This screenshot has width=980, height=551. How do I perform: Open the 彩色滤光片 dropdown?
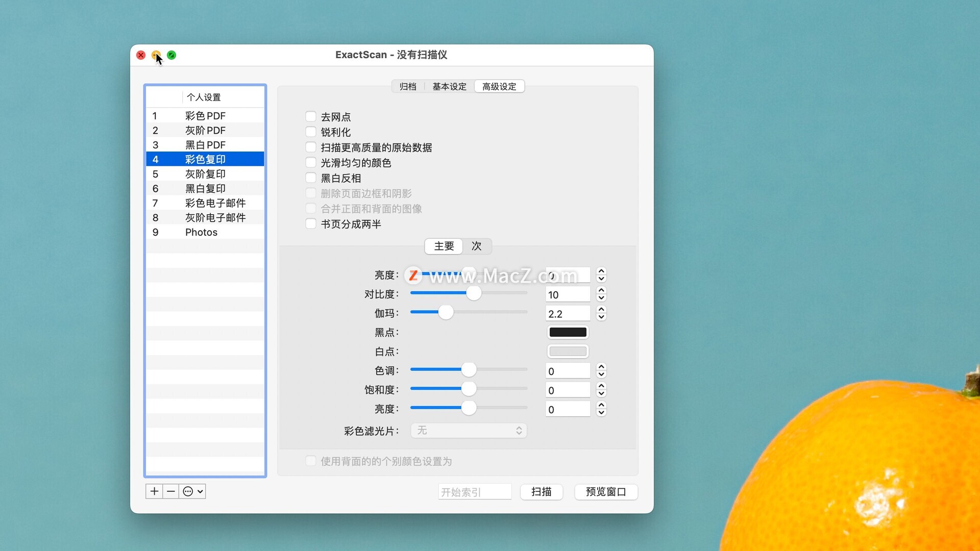coord(469,431)
